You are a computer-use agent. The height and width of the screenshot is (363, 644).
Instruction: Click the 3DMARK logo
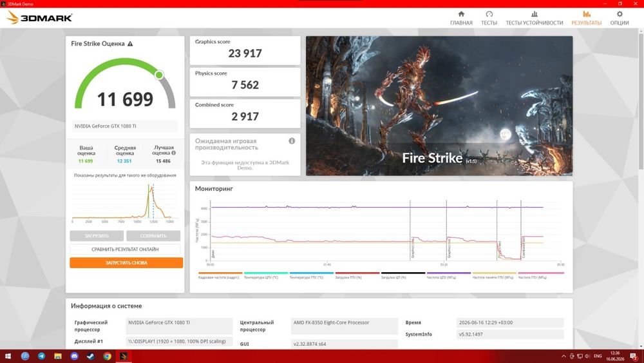point(40,17)
